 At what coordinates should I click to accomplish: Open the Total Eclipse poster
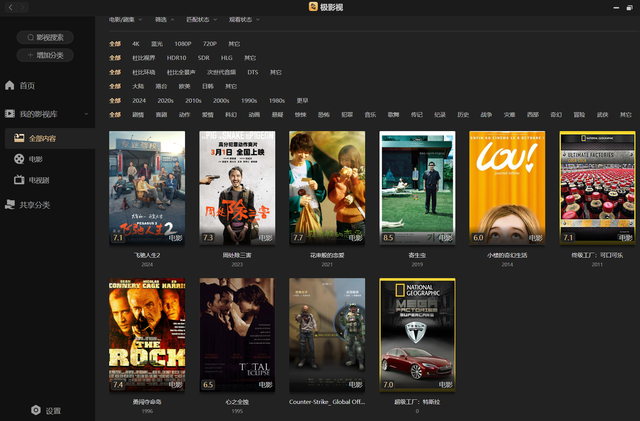pyautogui.click(x=237, y=335)
